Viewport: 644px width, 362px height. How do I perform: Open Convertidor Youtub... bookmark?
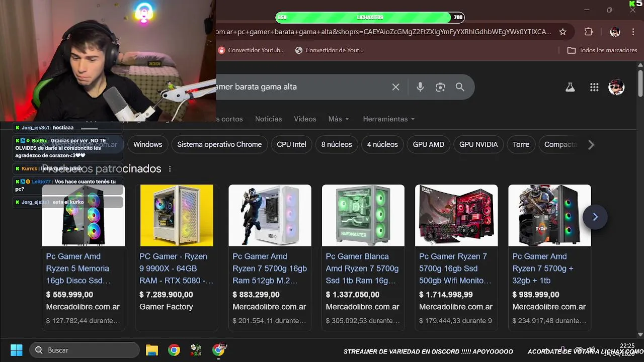coord(252,50)
